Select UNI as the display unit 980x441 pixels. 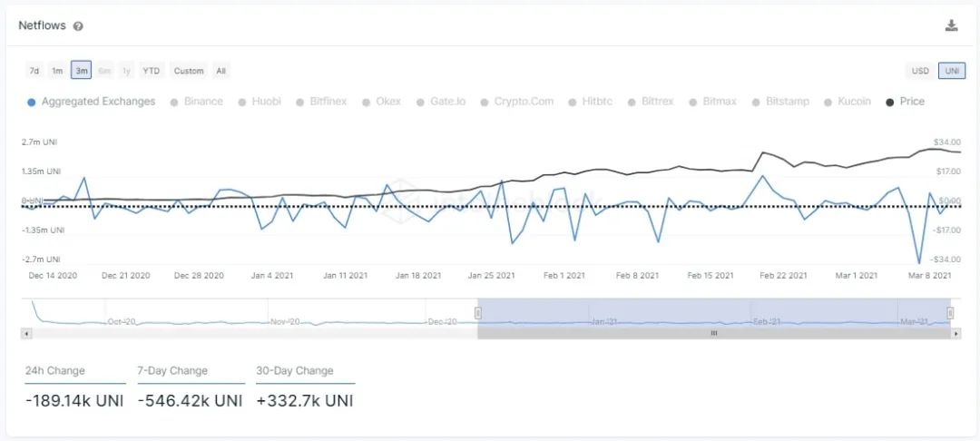pyautogui.click(x=952, y=71)
